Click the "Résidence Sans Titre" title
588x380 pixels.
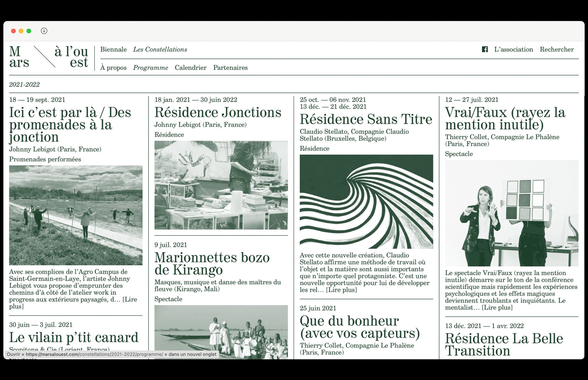coord(366,119)
